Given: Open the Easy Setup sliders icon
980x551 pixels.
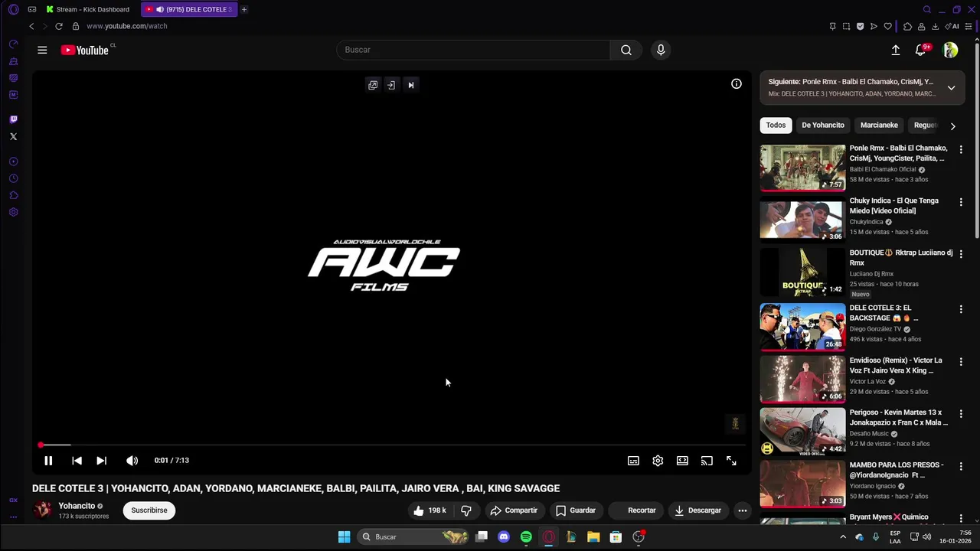Looking at the screenshot, I should pyautogui.click(x=969, y=26).
